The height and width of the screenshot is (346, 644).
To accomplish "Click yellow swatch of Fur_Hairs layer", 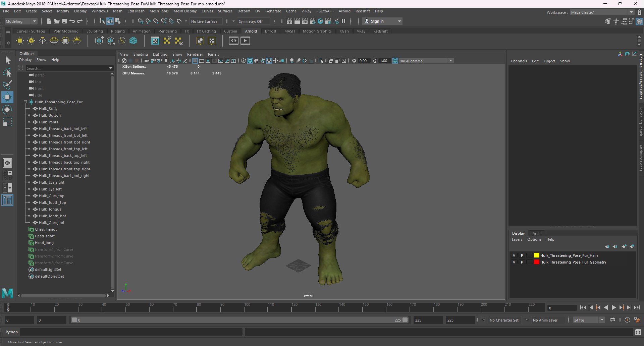I will [536, 255].
